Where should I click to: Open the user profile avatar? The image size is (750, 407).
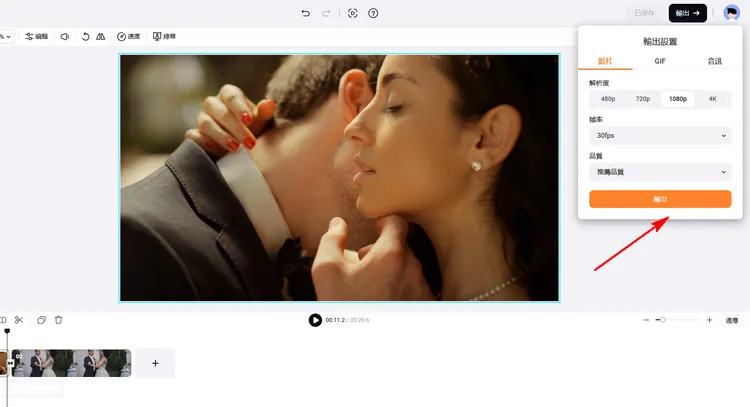[731, 13]
